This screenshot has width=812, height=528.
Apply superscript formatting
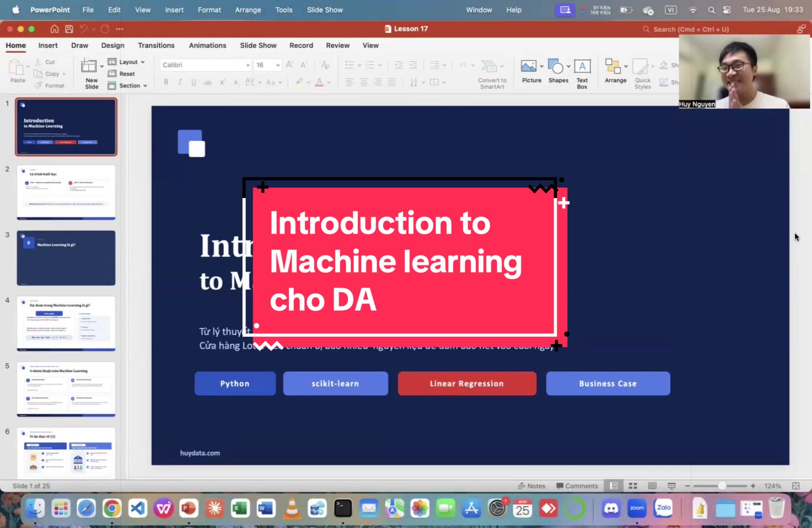pos(222,82)
